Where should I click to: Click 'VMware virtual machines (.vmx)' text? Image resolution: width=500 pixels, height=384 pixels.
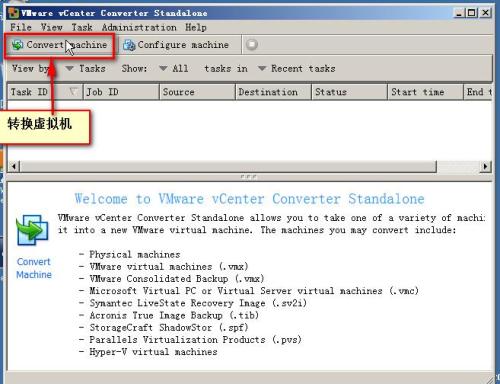pos(169,267)
